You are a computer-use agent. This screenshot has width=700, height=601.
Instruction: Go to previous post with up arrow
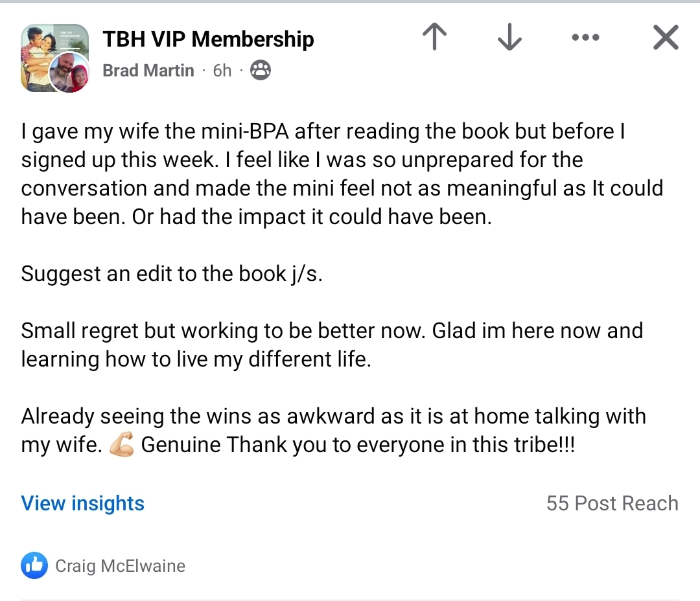(x=434, y=38)
